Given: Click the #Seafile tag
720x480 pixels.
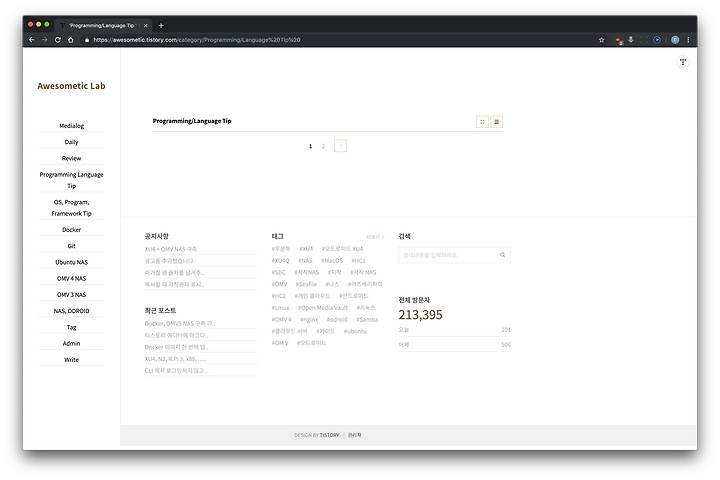Looking at the screenshot, I should pyautogui.click(x=306, y=284).
